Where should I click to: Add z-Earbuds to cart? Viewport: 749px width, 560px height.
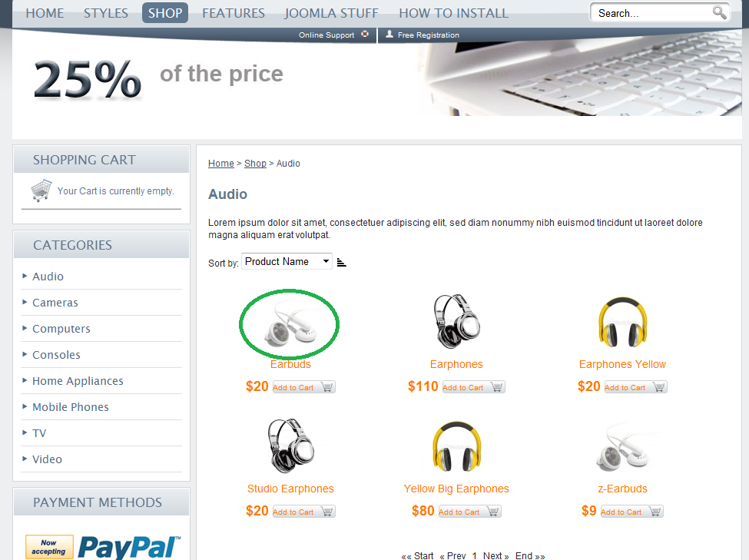coord(631,512)
